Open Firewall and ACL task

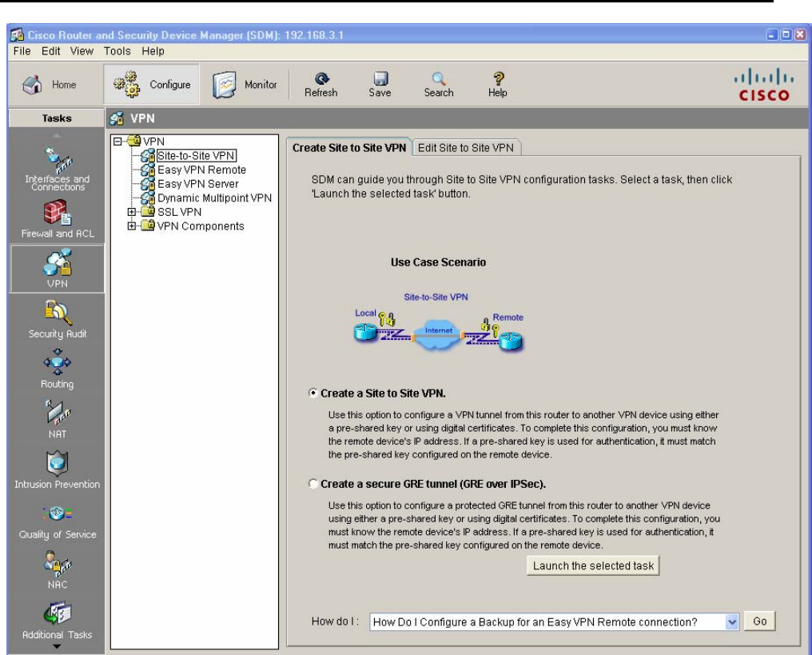[x=58, y=219]
